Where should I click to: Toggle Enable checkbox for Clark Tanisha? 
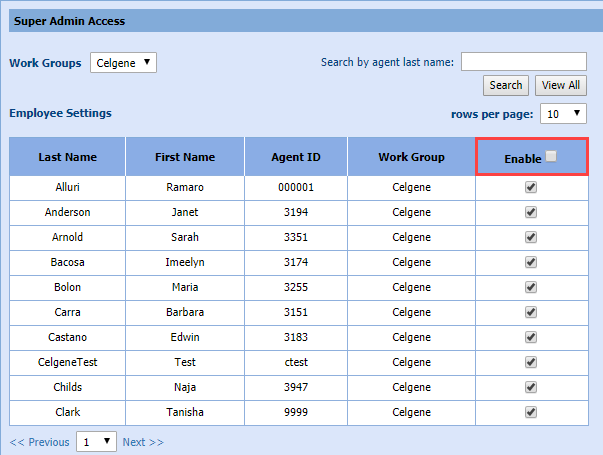coord(531,412)
